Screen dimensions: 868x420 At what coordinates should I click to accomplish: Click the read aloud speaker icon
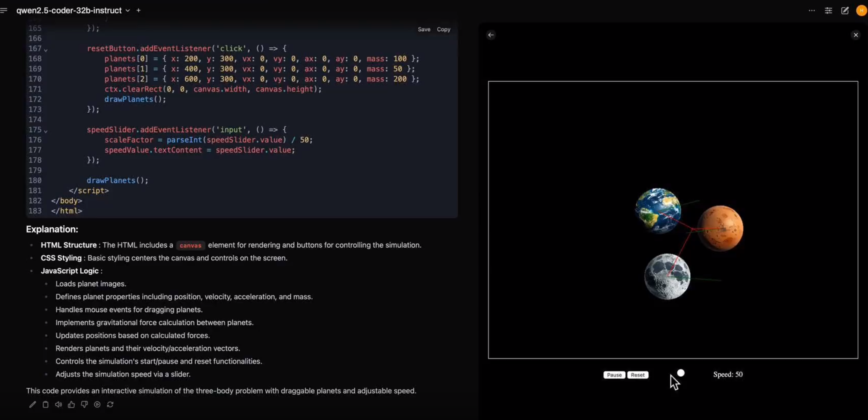[x=58, y=404]
